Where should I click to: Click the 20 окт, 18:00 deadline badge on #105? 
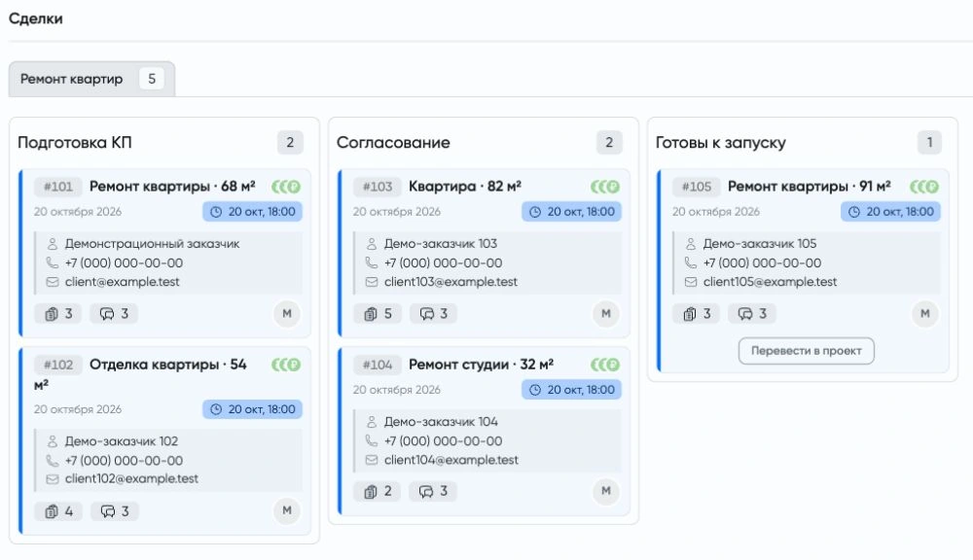click(x=890, y=212)
